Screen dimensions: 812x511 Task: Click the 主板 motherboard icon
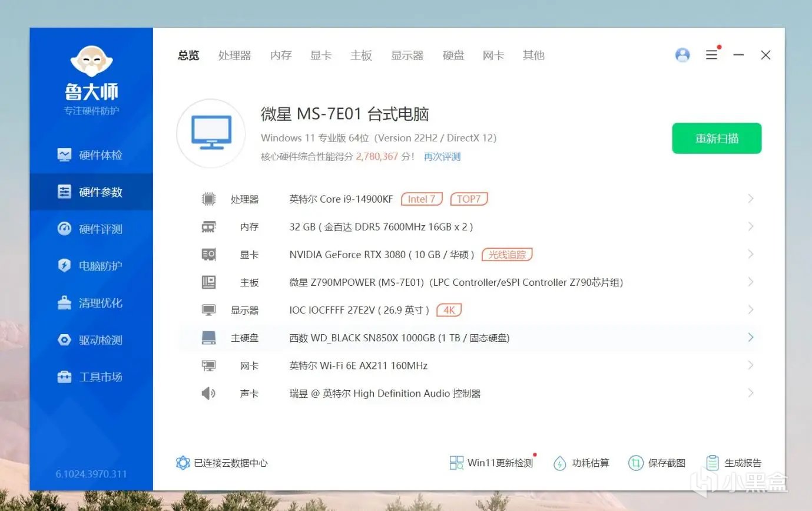point(208,282)
